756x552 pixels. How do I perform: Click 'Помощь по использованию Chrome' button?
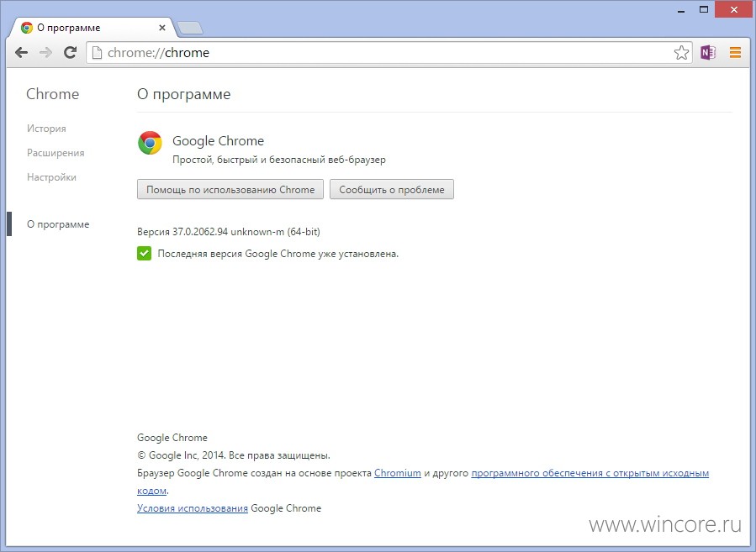230,189
